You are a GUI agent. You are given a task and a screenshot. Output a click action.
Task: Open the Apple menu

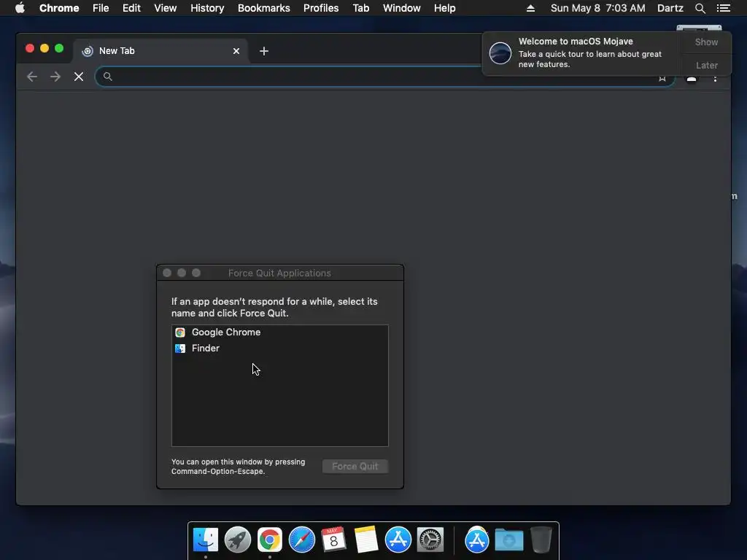click(x=20, y=8)
